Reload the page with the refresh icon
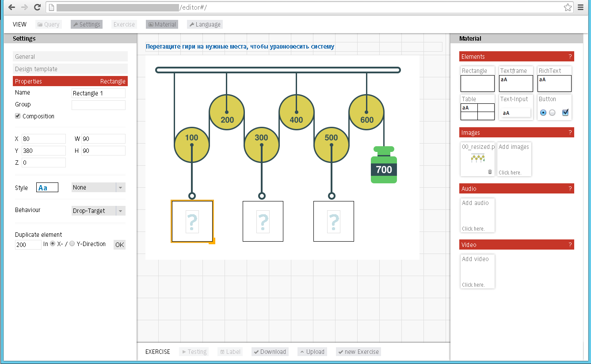The image size is (591, 364). tap(37, 7)
